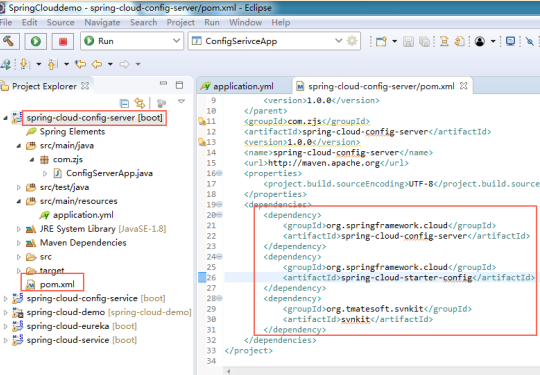Open the File menu
Image resolution: width=540 pixels, height=375 pixels.
click(6, 22)
